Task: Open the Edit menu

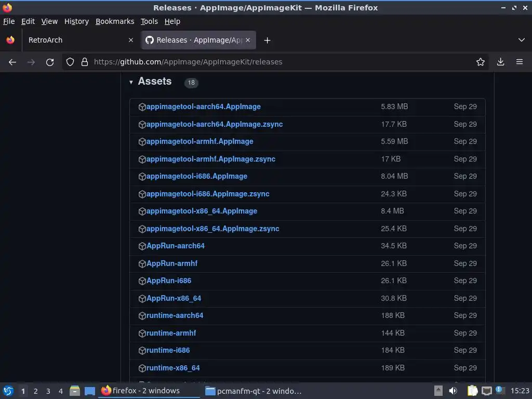Action: click(x=28, y=21)
